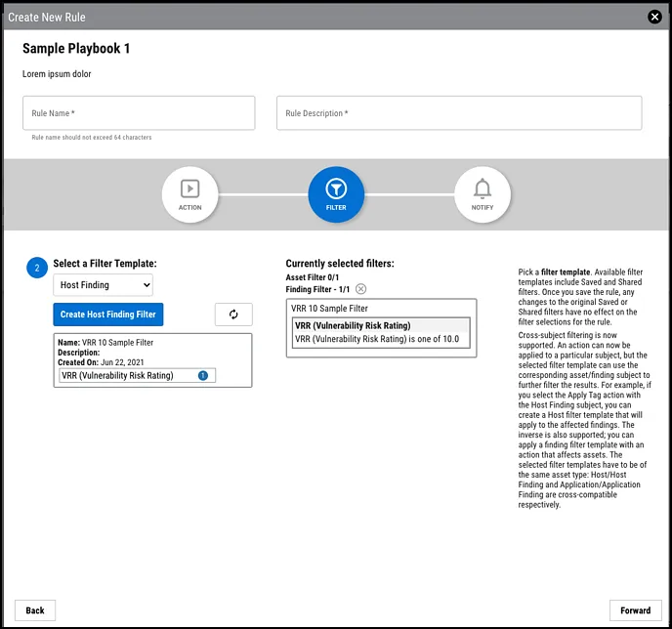Focus the Rule Name input field
The height and width of the screenshot is (629, 672).
tap(139, 113)
